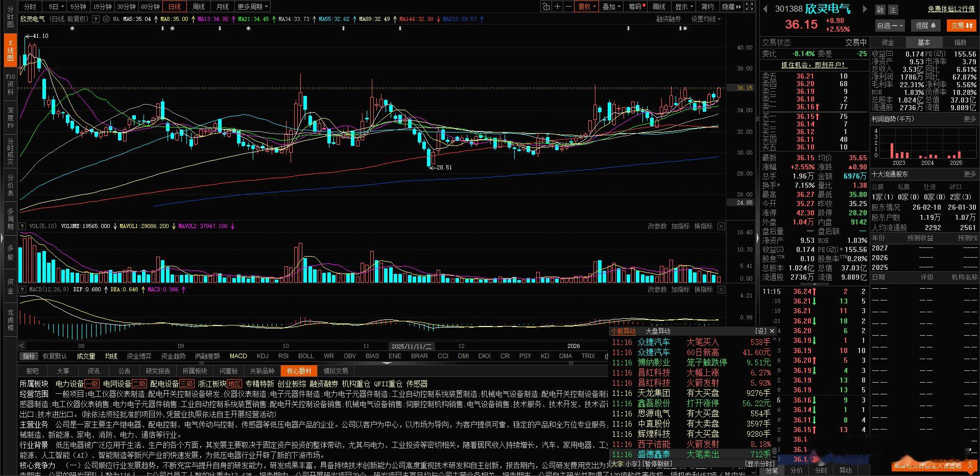Open the 自选 dropdown

tap(890, 26)
